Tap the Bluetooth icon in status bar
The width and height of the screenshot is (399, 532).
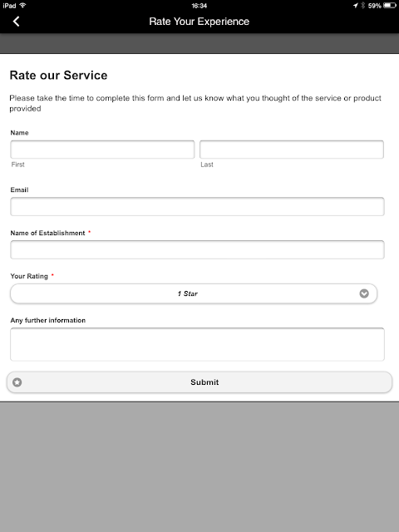(x=362, y=6)
